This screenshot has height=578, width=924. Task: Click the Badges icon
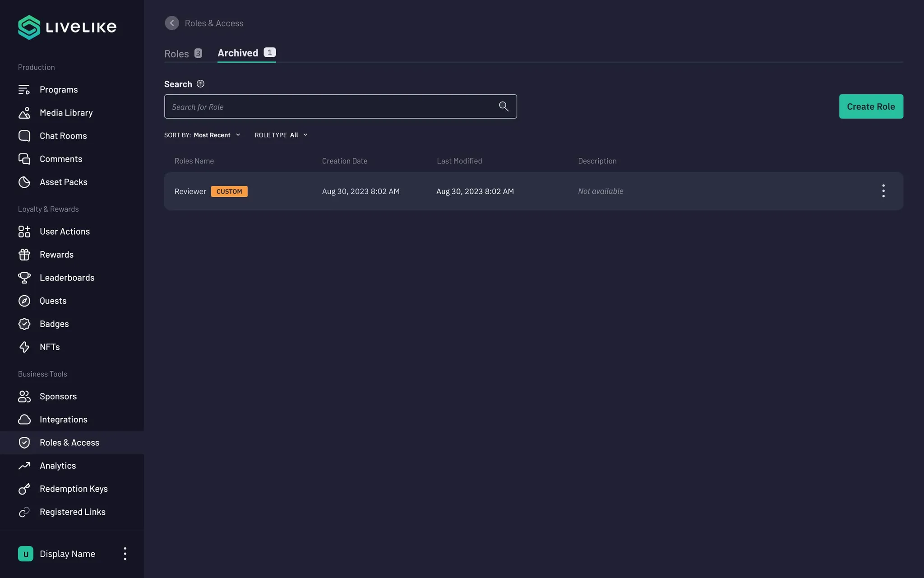pos(24,324)
